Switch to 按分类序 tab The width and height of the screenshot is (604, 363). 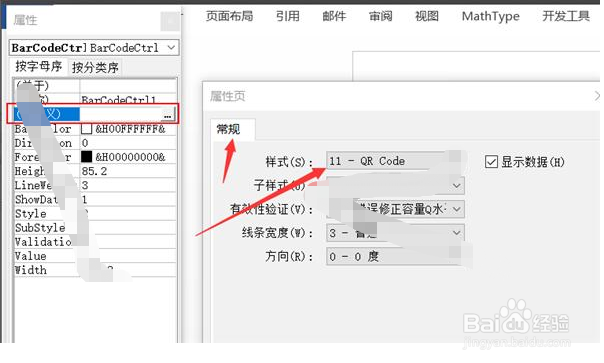[95, 67]
